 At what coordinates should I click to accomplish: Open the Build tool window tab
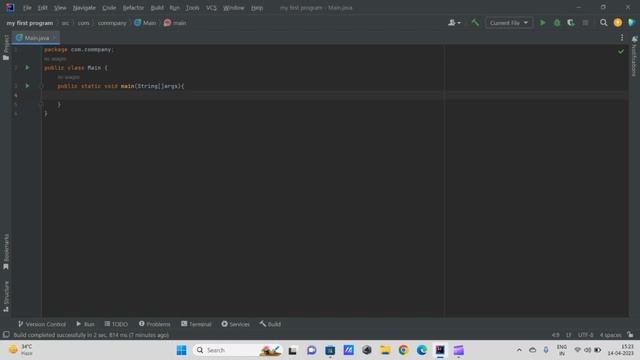pyautogui.click(x=270, y=324)
